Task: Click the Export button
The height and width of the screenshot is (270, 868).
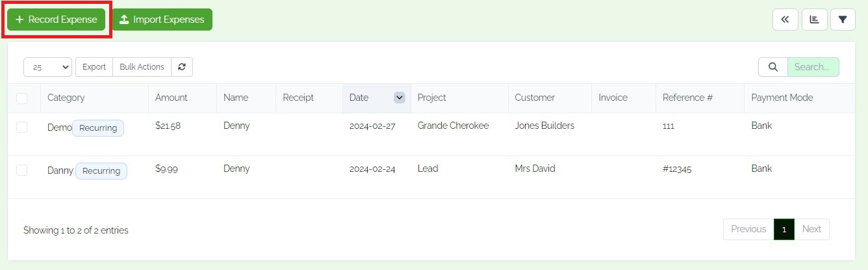Action: point(94,67)
